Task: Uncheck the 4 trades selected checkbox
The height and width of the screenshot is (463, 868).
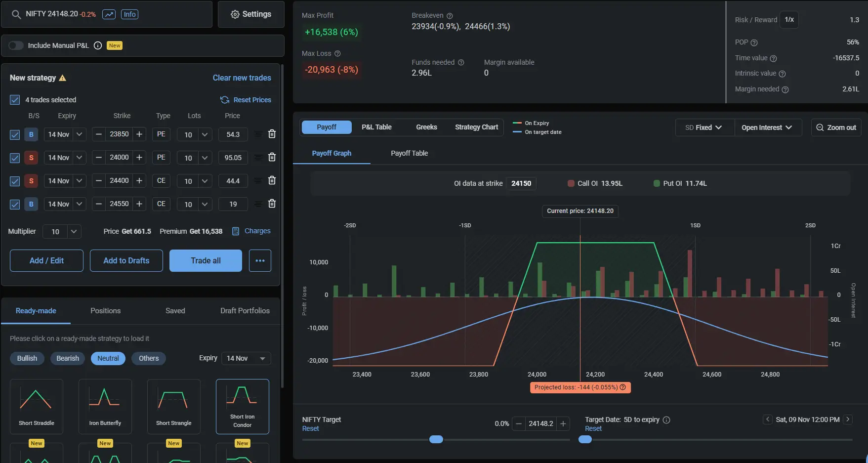Action: click(15, 100)
